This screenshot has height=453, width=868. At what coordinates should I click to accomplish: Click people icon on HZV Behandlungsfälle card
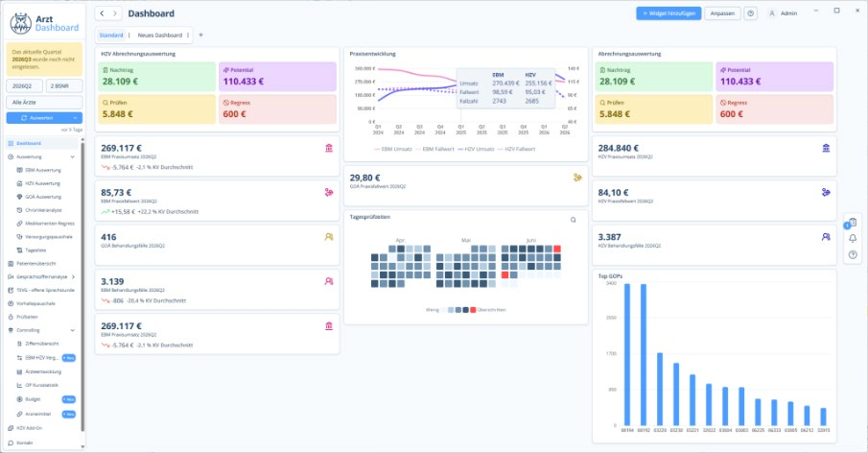click(826, 236)
